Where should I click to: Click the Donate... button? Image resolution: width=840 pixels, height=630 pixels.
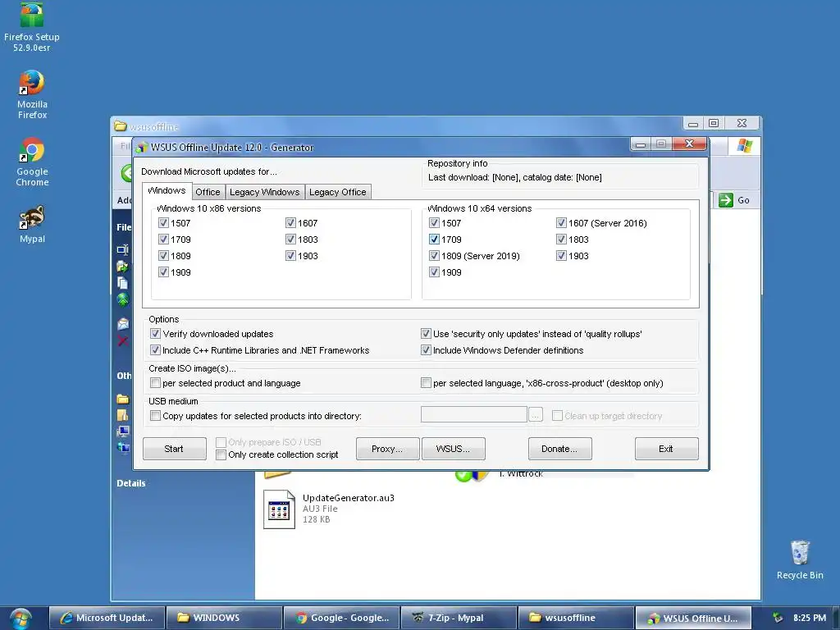point(559,449)
